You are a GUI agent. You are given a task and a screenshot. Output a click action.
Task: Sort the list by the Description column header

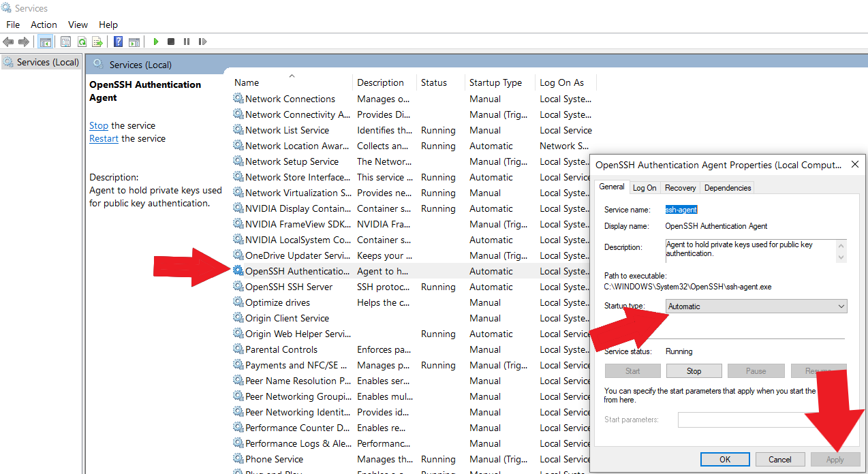click(x=384, y=82)
